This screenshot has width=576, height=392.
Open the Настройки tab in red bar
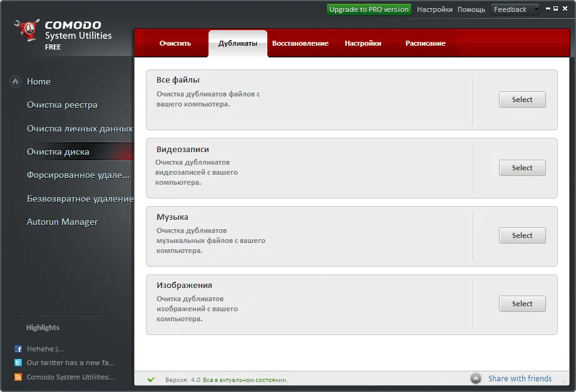click(363, 43)
